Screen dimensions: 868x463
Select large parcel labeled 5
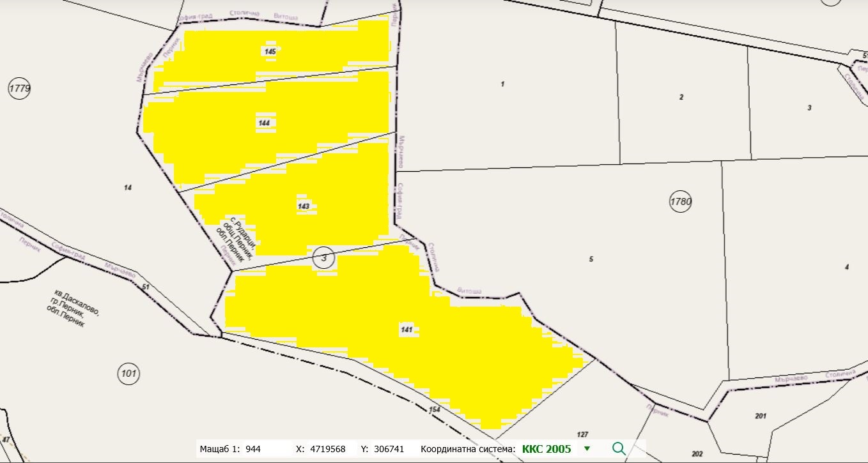[x=591, y=259]
